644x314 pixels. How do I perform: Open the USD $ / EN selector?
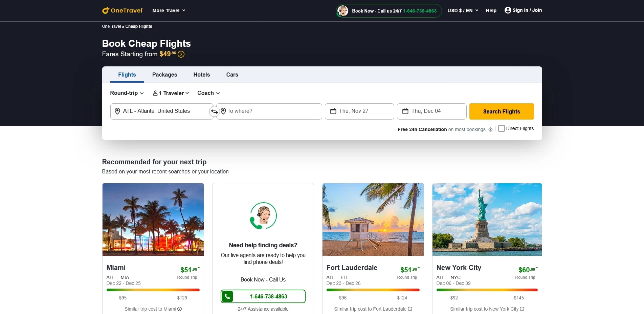click(x=462, y=10)
